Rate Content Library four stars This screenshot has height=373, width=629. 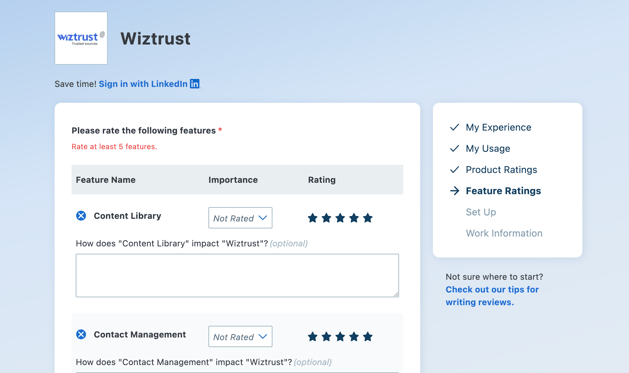click(354, 218)
